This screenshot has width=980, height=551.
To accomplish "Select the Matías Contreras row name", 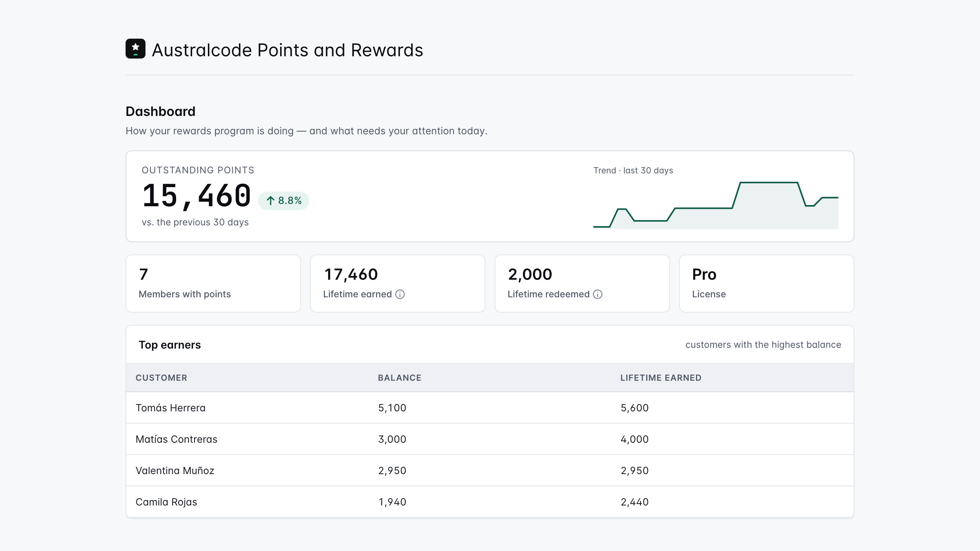I will coord(176,439).
